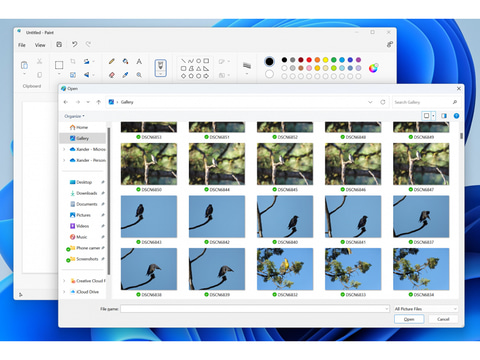Image resolution: width=480 pixels, height=360 pixels.
Task: Refresh the Gallery location in Open dialog
Action: (x=383, y=102)
